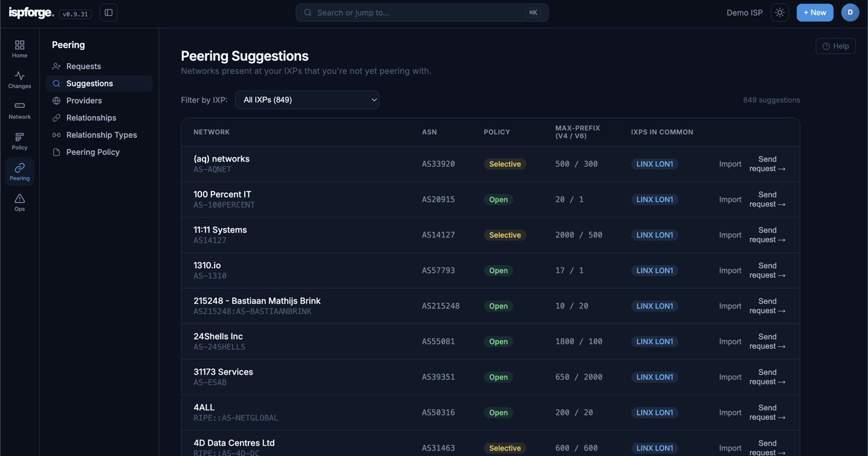The height and width of the screenshot is (456, 868).
Task: Send request to AS215248 network
Action: (767, 306)
